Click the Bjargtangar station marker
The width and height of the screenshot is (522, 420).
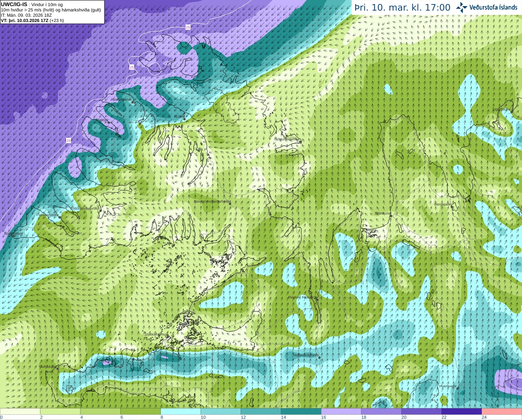[x=13, y=236]
